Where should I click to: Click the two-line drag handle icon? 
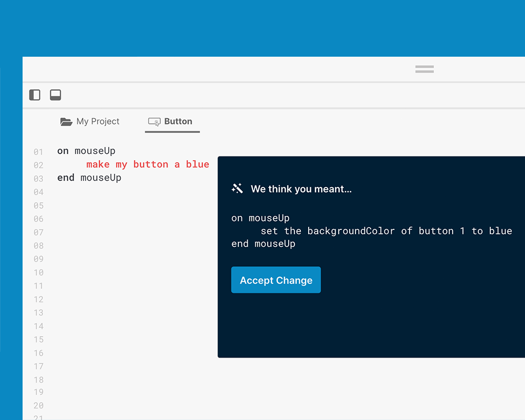click(424, 69)
